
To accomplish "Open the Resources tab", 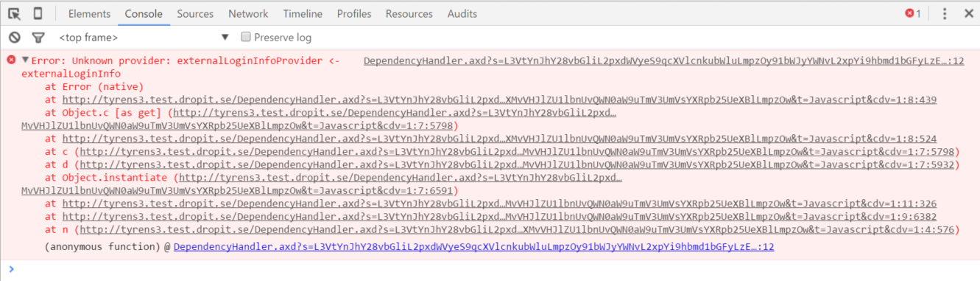I will tap(409, 13).
